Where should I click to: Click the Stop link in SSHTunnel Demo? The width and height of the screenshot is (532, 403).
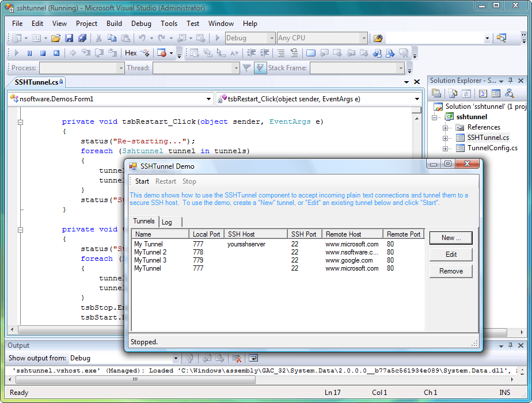tap(189, 181)
